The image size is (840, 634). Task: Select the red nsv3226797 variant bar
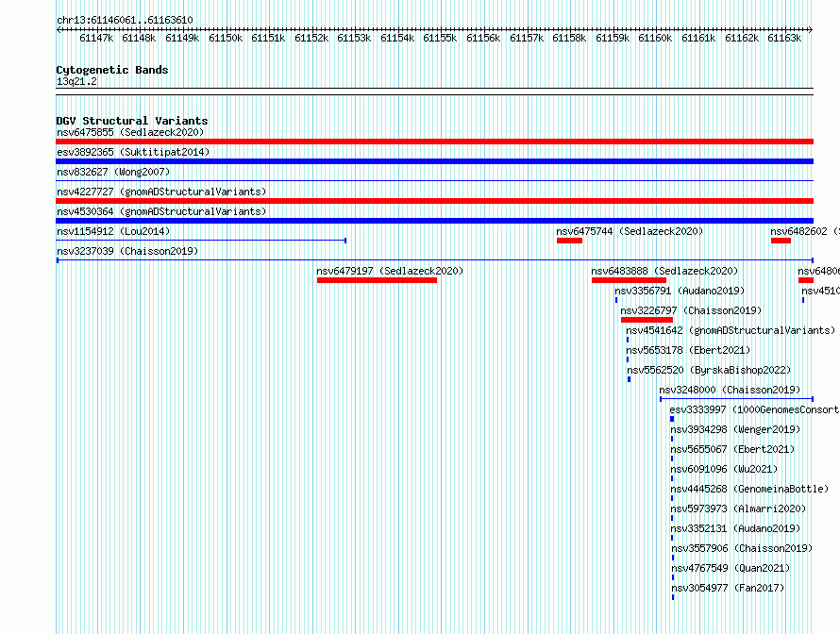647,320
